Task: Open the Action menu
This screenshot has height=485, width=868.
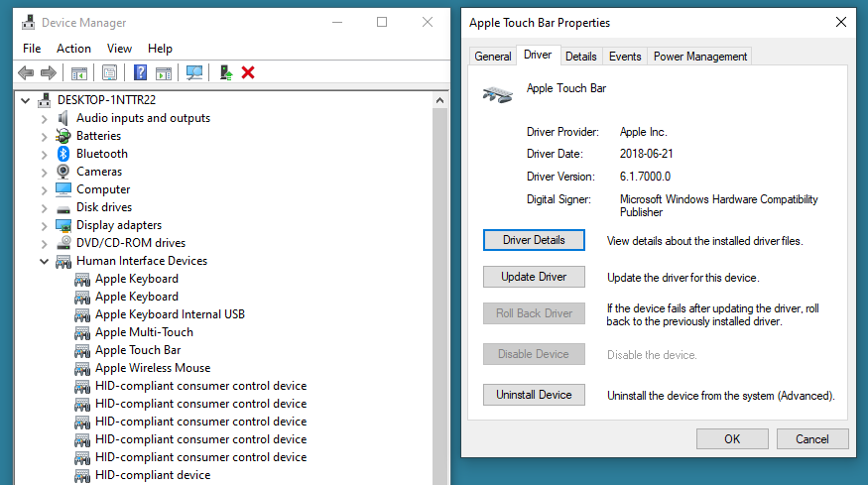Action: pyautogui.click(x=73, y=49)
